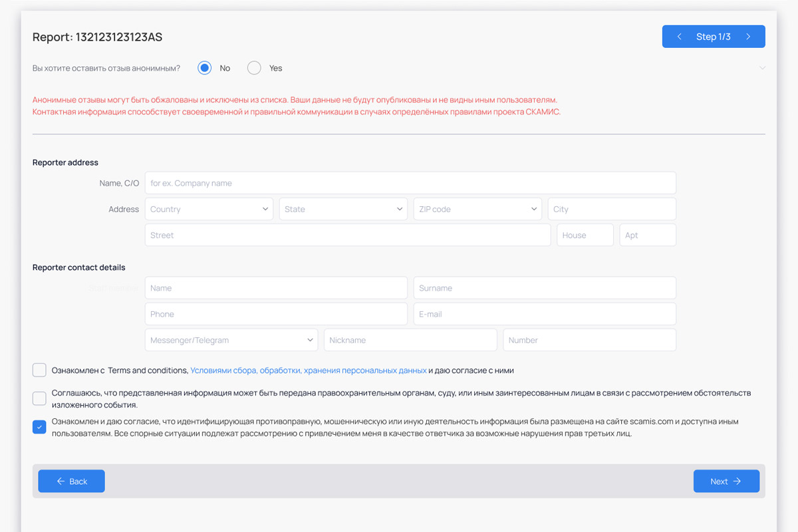Focus the Nickname text field

[410, 340]
